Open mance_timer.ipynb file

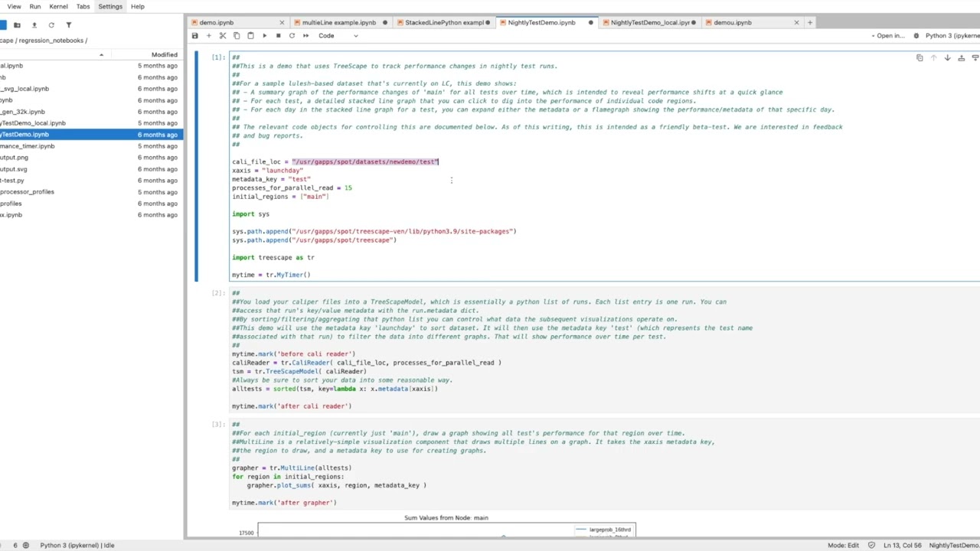[x=91, y=146]
